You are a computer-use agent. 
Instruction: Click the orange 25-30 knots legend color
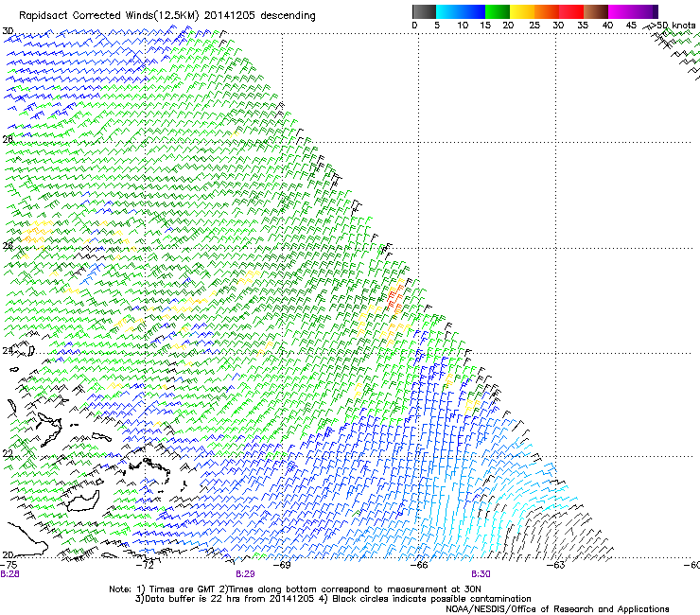click(547, 11)
